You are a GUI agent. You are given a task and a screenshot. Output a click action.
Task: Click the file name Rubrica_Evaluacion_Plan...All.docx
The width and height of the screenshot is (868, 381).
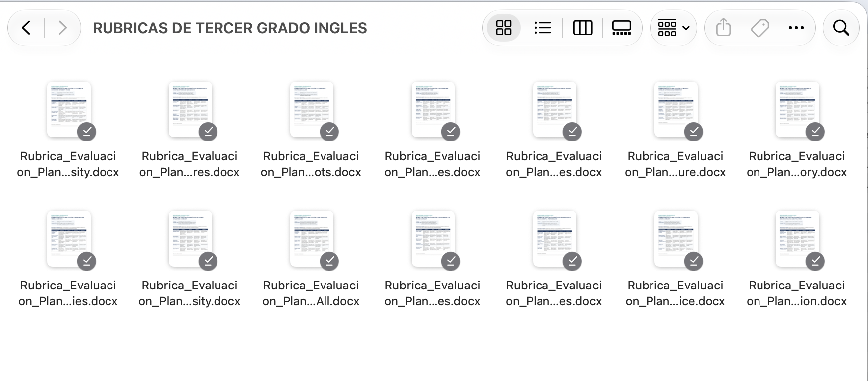point(311,293)
